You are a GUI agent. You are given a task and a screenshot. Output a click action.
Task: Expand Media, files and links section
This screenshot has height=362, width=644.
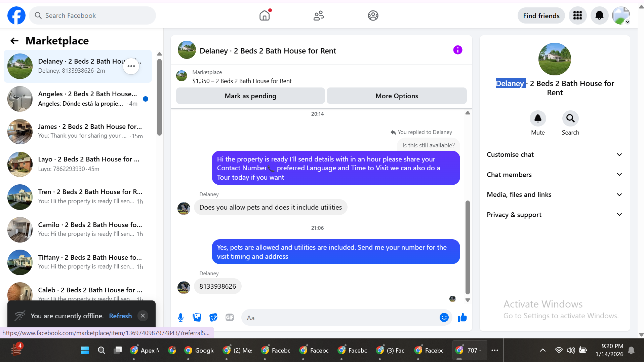(555, 194)
